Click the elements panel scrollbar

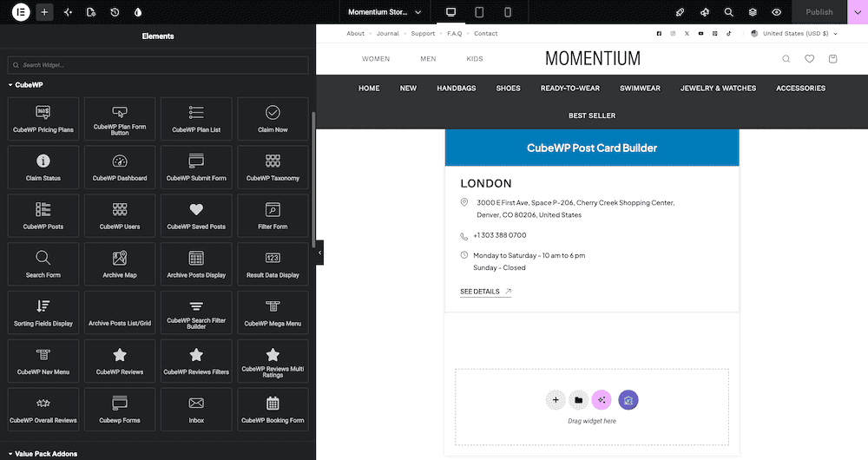(x=313, y=180)
